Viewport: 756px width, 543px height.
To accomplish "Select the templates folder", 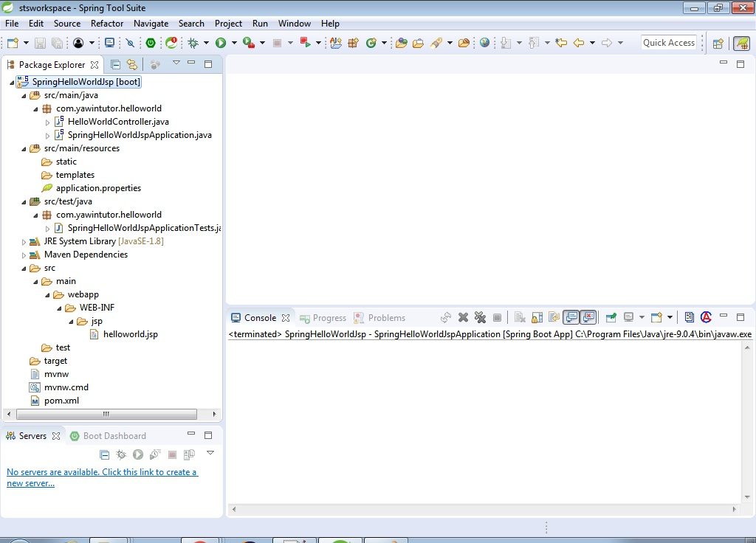I will click(x=75, y=175).
